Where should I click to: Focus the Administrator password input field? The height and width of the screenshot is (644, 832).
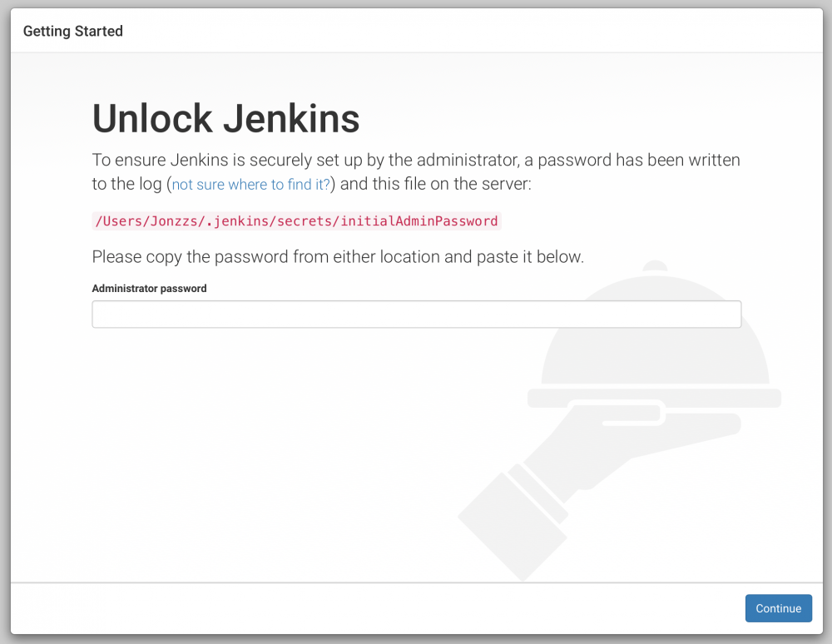416,314
